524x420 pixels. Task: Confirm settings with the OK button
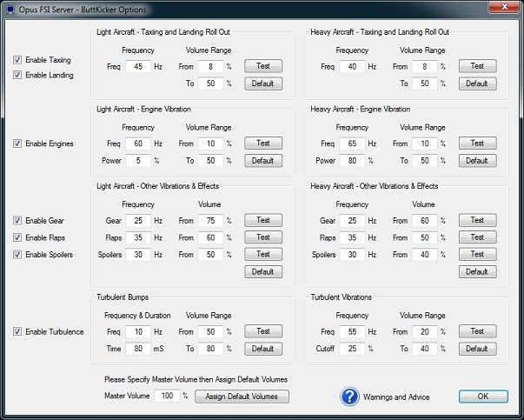[x=483, y=397]
